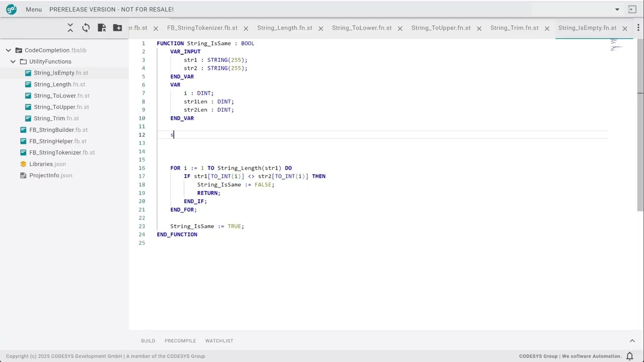Image resolution: width=644 pixels, height=362 pixels.
Task: Click the add new folder icon
Action: click(118, 28)
